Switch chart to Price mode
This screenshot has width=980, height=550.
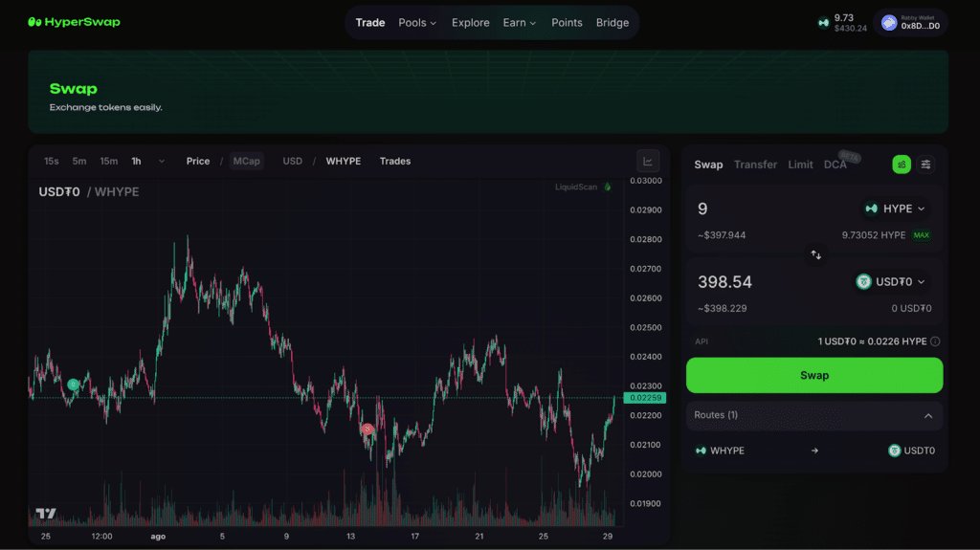197,162
